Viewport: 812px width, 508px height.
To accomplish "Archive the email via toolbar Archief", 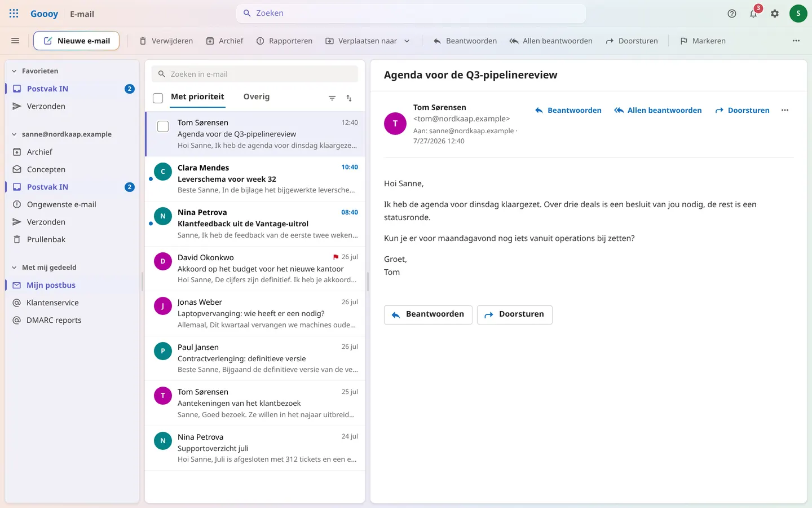I will (224, 41).
